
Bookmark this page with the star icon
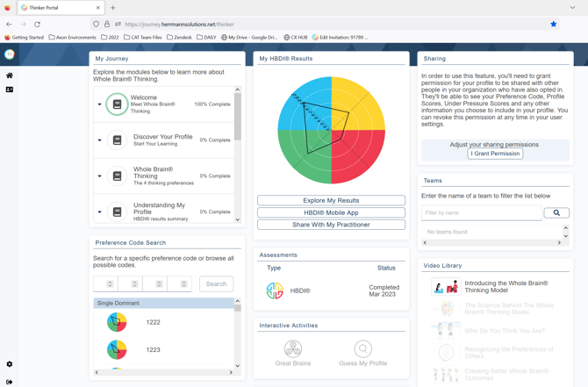pos(554,25)
